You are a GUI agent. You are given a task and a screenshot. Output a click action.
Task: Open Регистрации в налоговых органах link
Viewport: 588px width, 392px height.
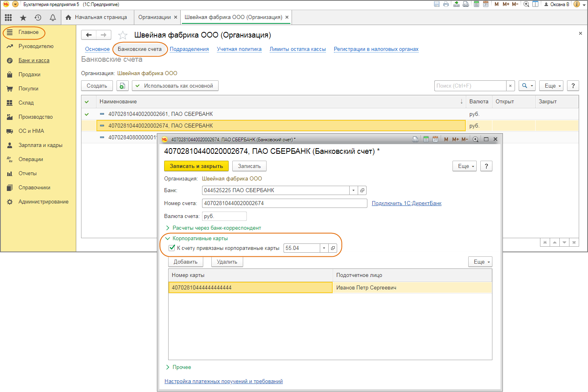point(376,49)
